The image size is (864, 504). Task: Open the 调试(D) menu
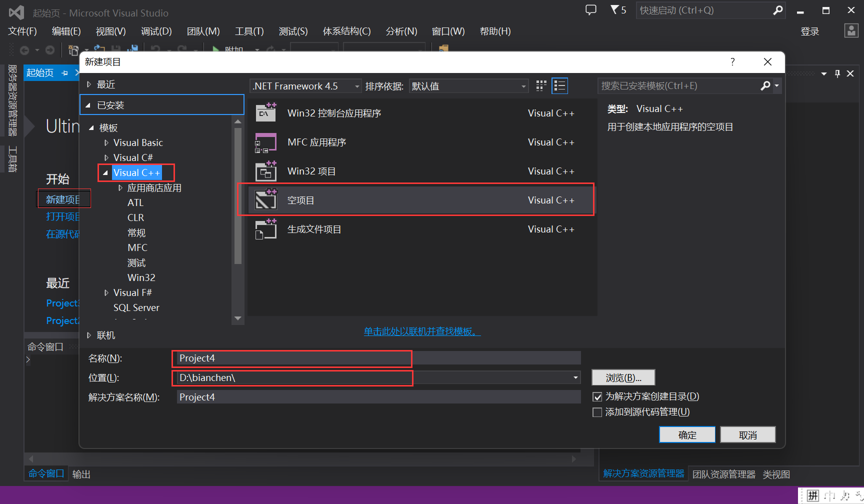(x=156, y=31)
